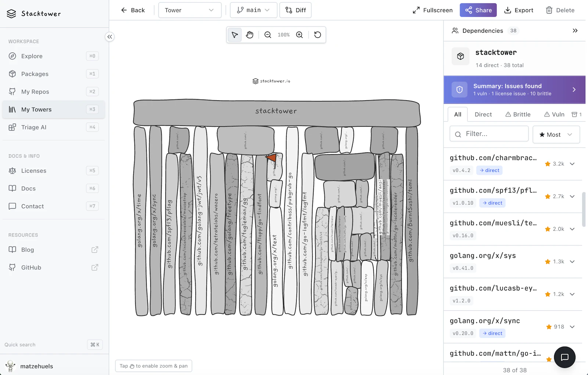588x375 pixels.
Task: Focus the Filter dependencies field
Action: tap(489, 134)
